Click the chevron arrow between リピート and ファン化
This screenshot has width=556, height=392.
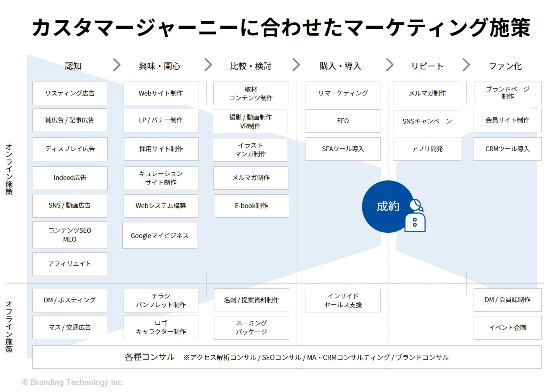pos(466,65)
